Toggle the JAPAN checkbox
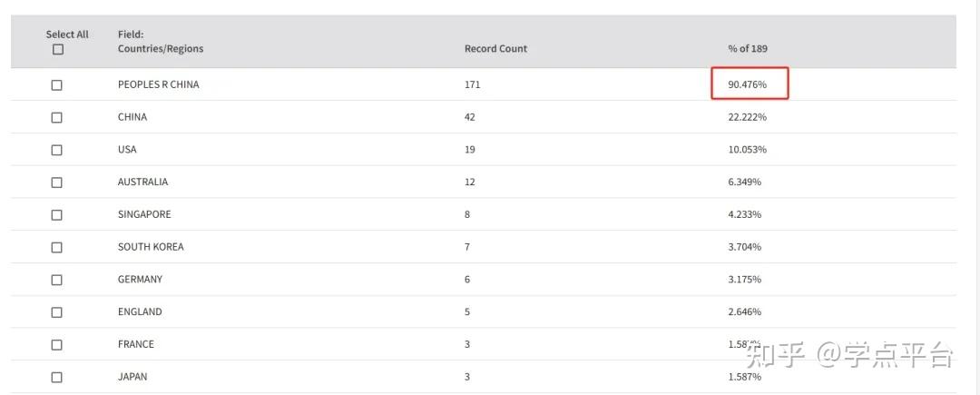 [x=57, y=377]
